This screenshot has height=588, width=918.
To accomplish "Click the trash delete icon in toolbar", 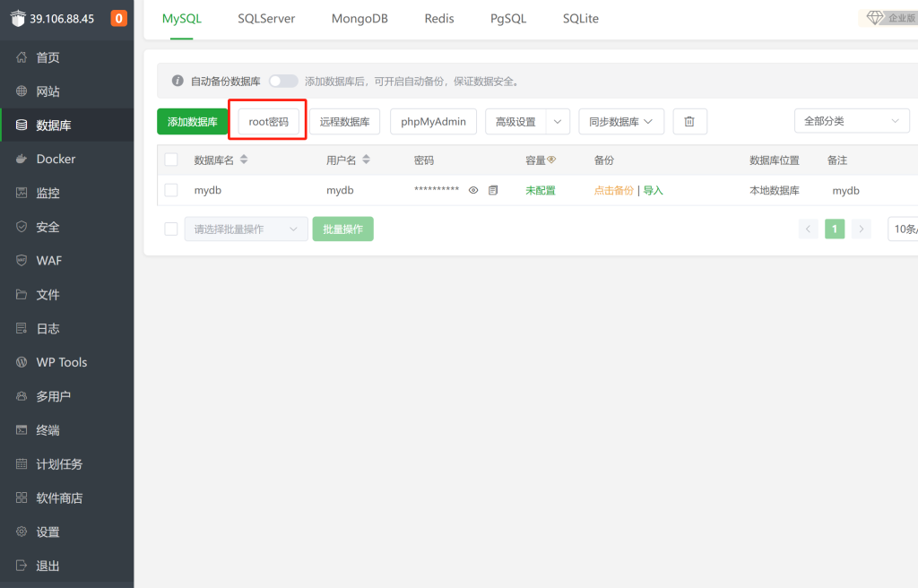I will click(689, 122).
